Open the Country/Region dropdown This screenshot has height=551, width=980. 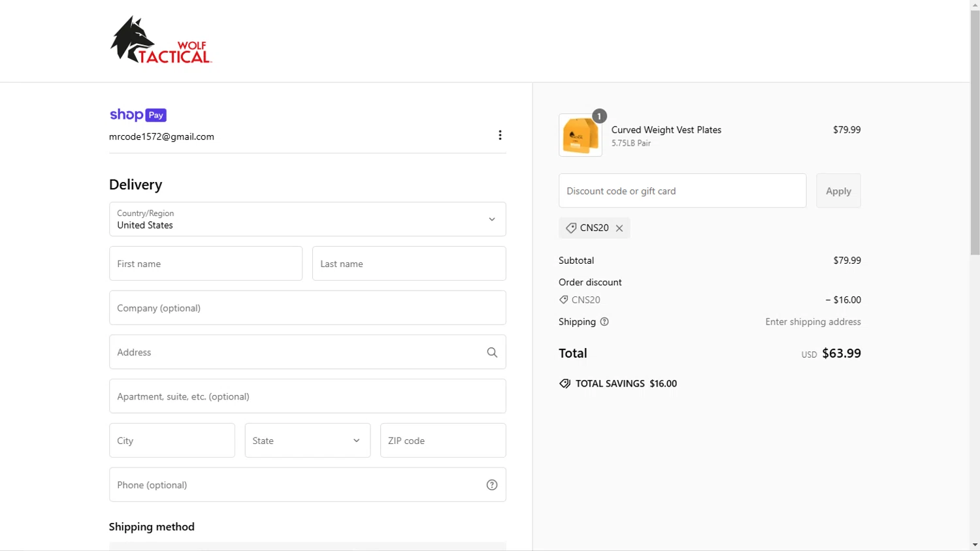(308, 219)
